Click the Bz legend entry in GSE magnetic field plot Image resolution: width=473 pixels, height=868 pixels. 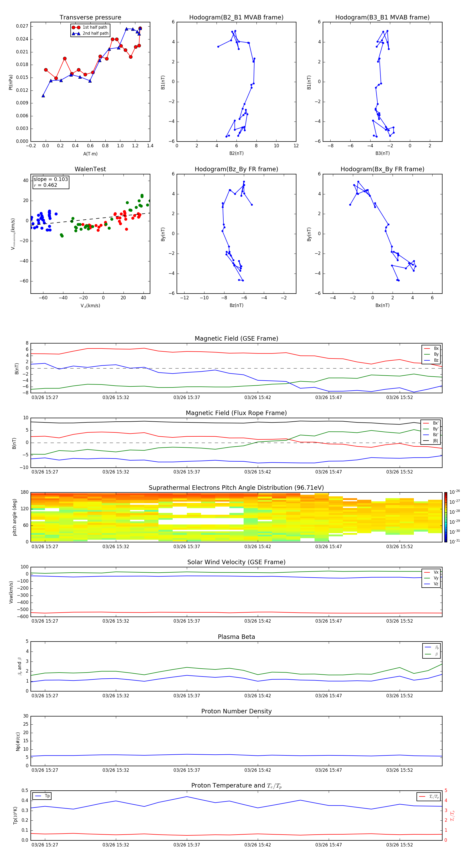[431, 361]
